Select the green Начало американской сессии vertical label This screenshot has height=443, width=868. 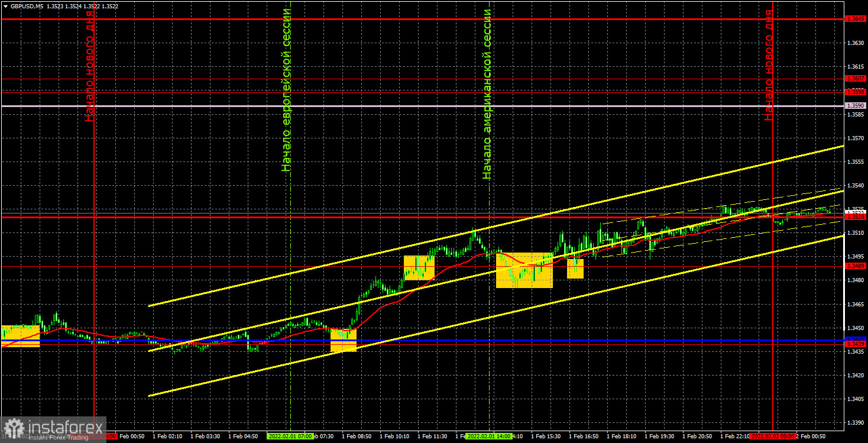tap(487, 93)
